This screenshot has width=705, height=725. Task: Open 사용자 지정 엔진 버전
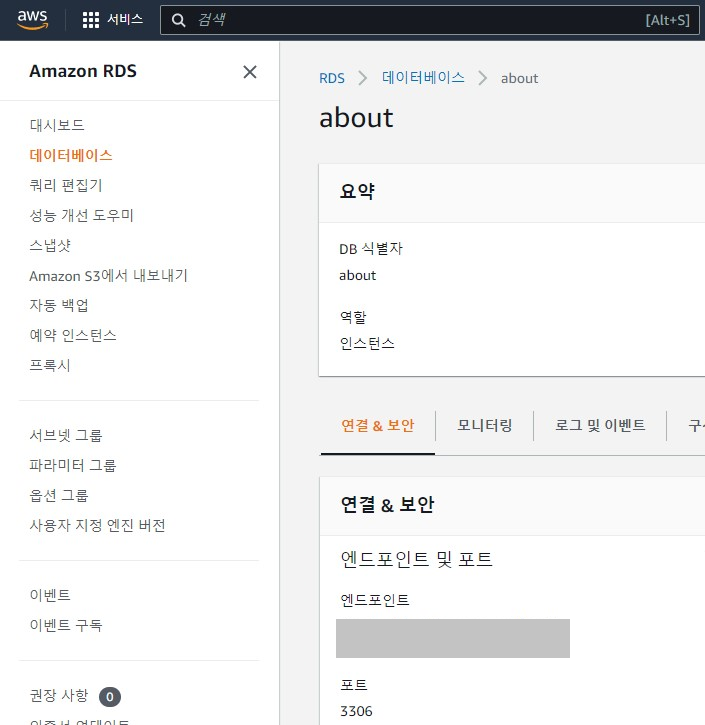point(97,525)
